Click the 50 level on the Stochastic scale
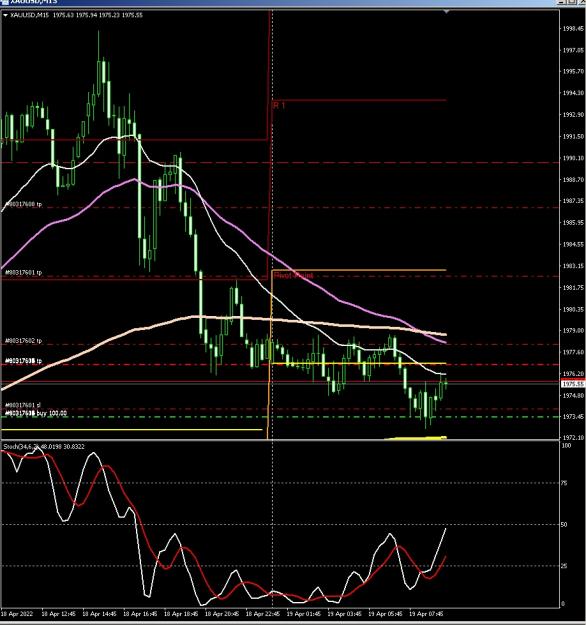Viewport: 586px width, 625px height. 564,525
